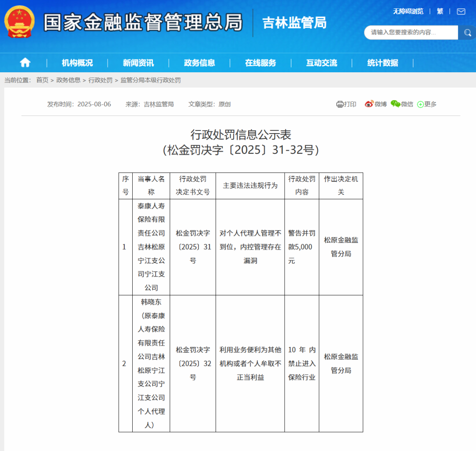Open the 政务信息 menu
Image resolution: width=476 pixels, height=451 pixels.
click(200, 63)
